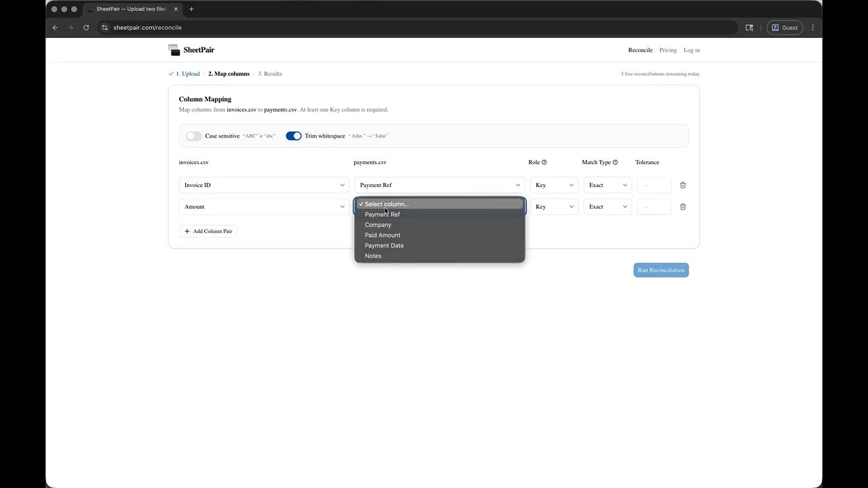Click Add Column Pair button
Screen dimensions: 868x488
coord(208,231)
